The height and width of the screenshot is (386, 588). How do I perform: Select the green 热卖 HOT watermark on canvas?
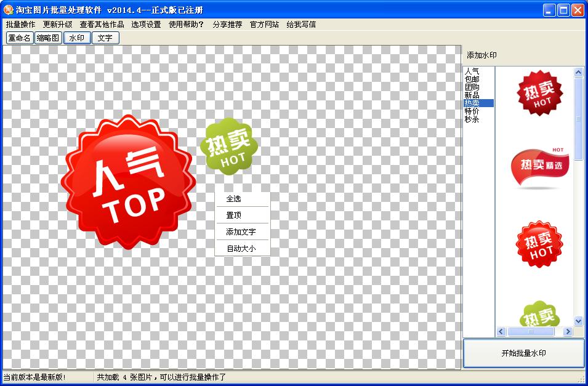click(229, 146)
